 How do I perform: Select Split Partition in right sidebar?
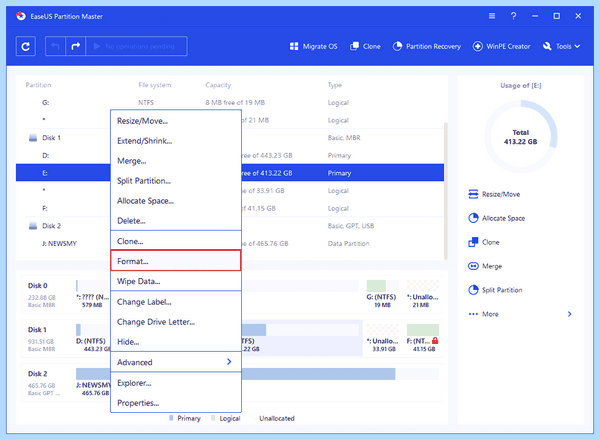(x=495, y=290)
